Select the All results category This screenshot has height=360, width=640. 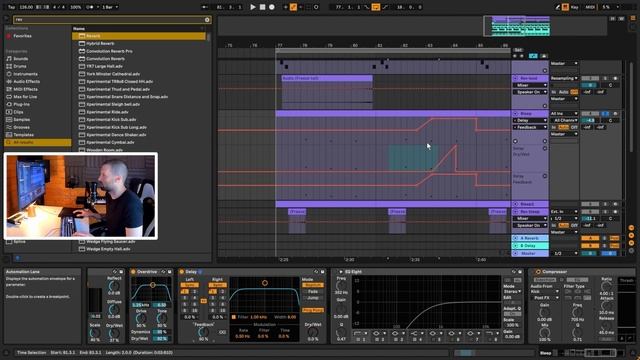point(38,142)
